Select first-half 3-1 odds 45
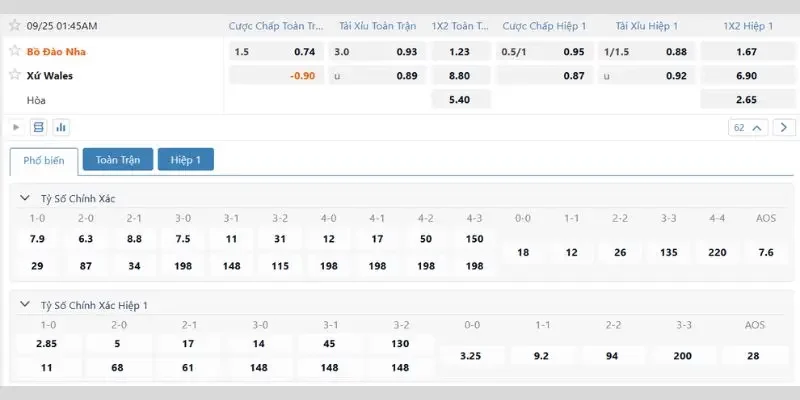 pos(330,343)
